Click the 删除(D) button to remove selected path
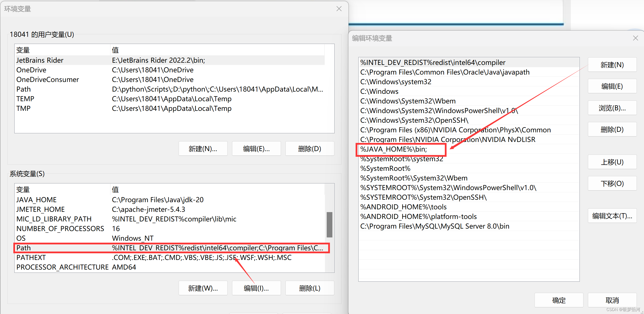644x314 pixels. [612, 129]
